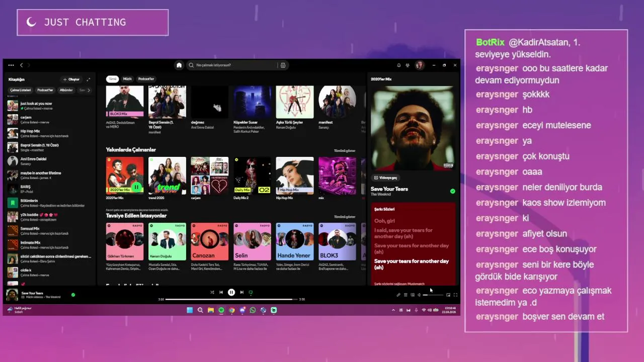Open Chrome from the taskbar
This screenshot has height=362, width=644.
pyautogui.click(x=232, y=310)
